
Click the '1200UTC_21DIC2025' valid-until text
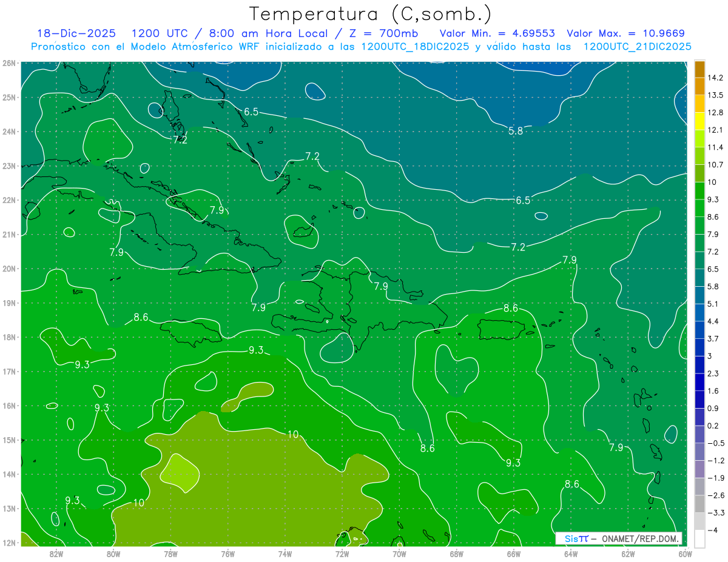637,47
